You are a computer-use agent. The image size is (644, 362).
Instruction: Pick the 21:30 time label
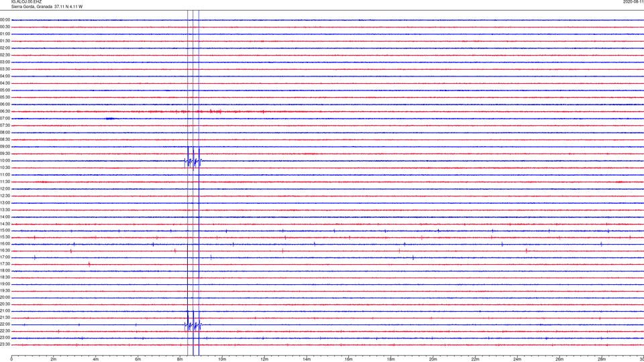coord(5,318)
